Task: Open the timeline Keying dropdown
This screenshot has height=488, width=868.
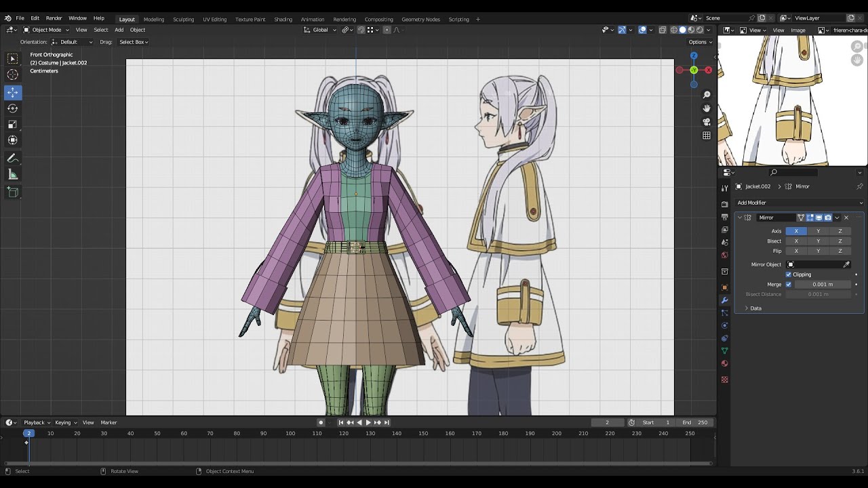Action: (66, 422)
